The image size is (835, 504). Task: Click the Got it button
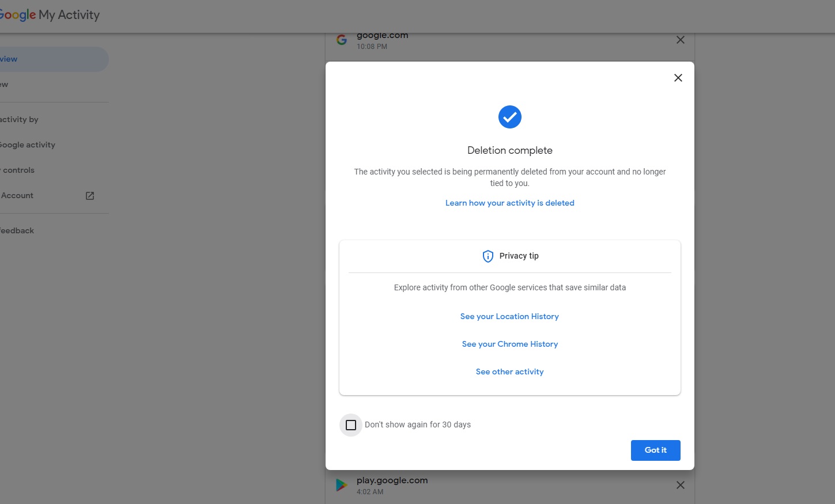coord(656,450)
